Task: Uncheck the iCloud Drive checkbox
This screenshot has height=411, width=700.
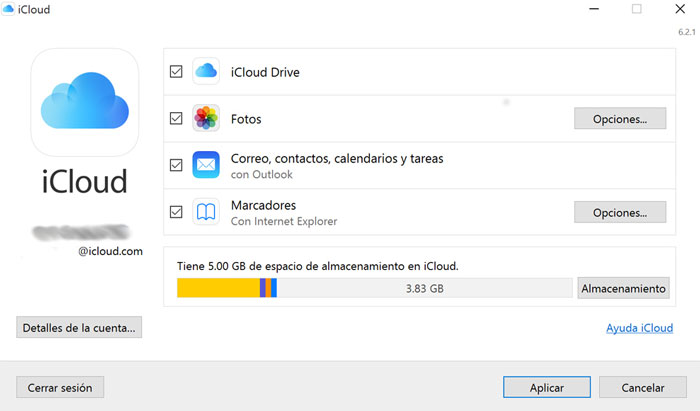Action: coord(176,71)
